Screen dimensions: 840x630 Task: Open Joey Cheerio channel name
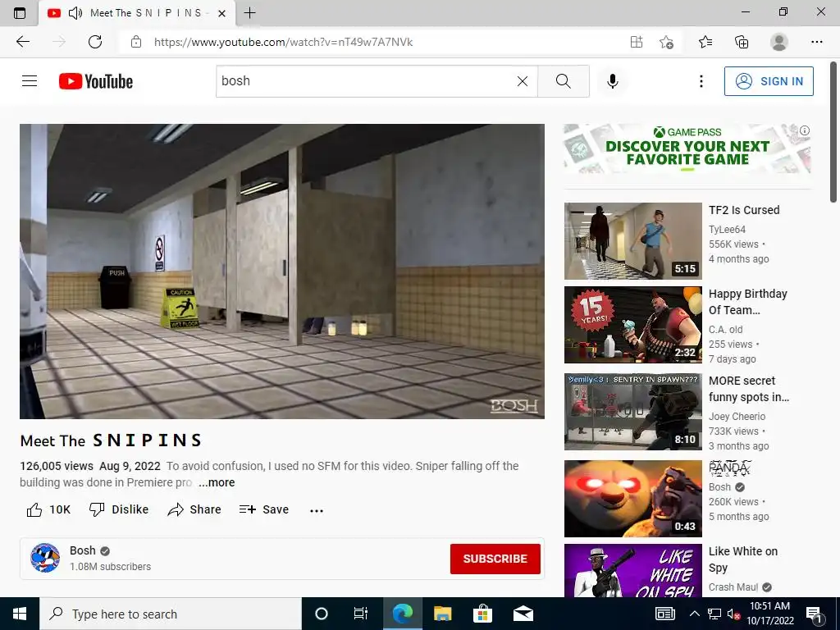click(737, 416)
